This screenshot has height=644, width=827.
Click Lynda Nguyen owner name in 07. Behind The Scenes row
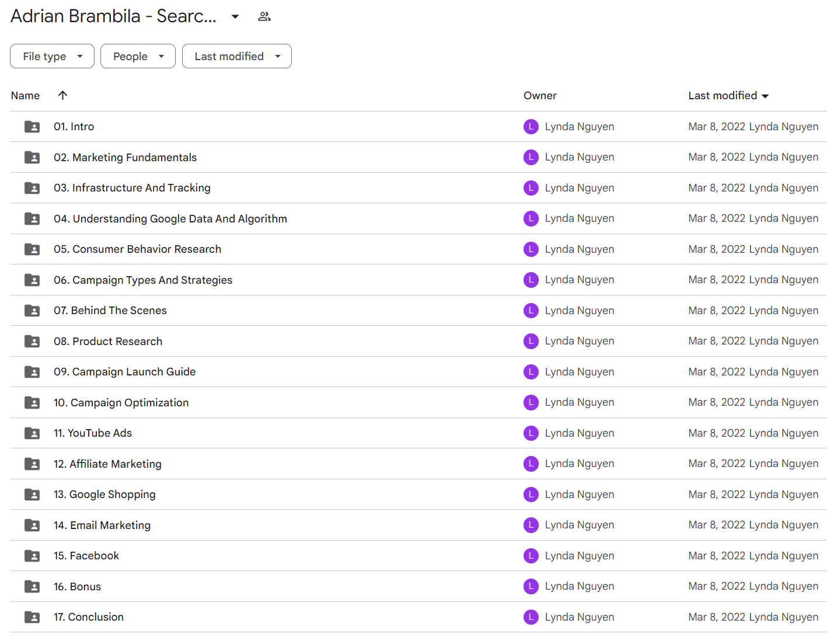coord(580,311)
